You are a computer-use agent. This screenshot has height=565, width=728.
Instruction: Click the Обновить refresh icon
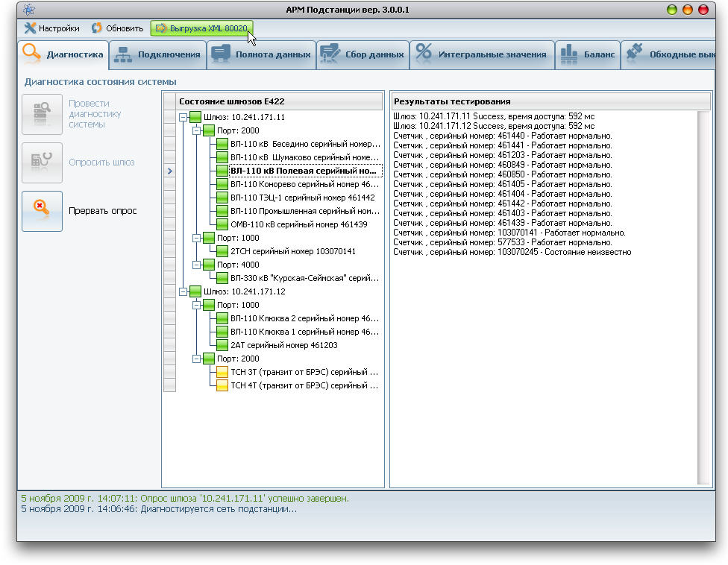(x=96, y=28)
